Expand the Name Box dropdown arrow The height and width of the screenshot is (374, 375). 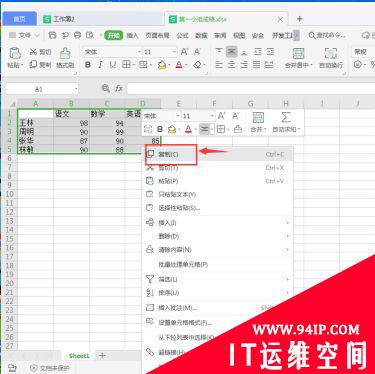76,89
